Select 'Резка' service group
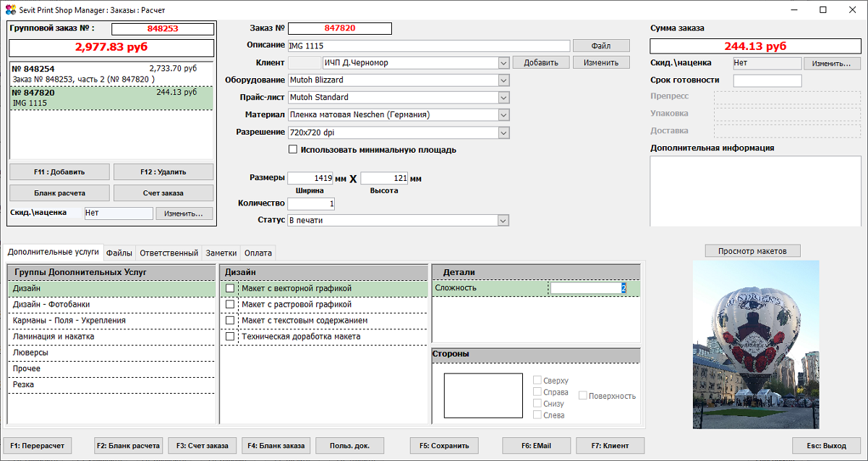 coord(111,384)
